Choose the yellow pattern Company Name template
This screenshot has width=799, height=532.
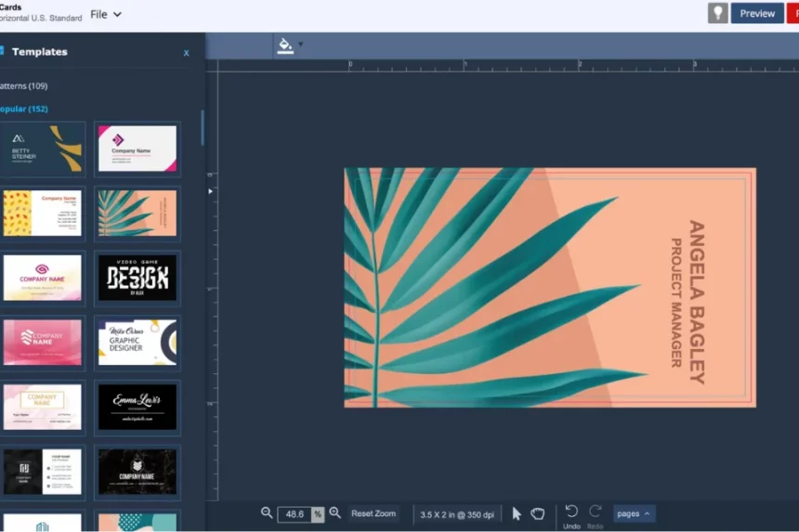[x=43, y=213]
